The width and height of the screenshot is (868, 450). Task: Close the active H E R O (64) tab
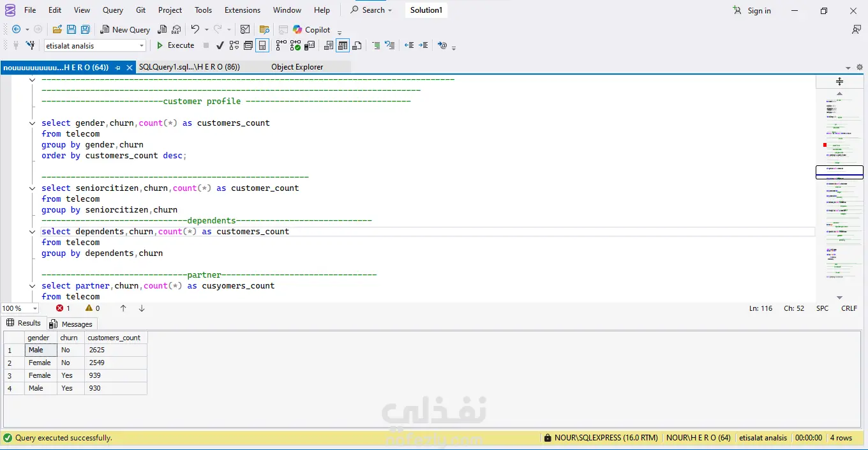pyautogui.click(x=128, y=67)
